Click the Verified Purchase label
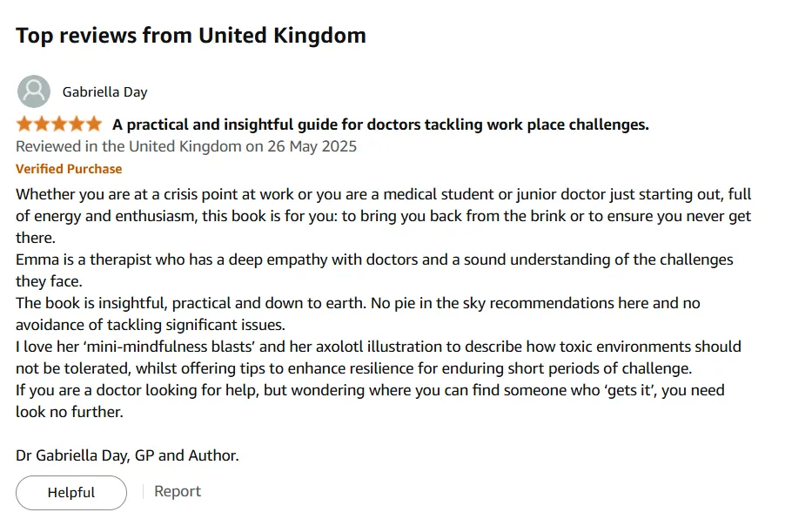Image resolution: width=812 pixels, height=519 pixels. 69,169
